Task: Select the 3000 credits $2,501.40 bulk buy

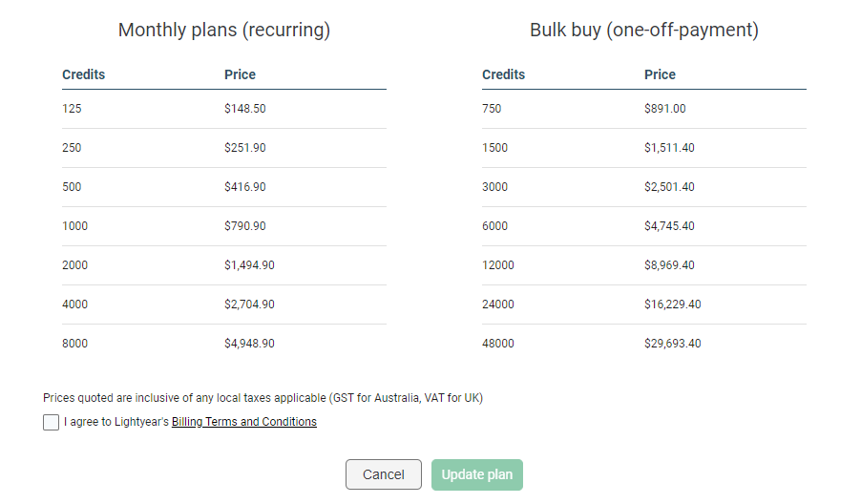Action: [x=644, y=187]
